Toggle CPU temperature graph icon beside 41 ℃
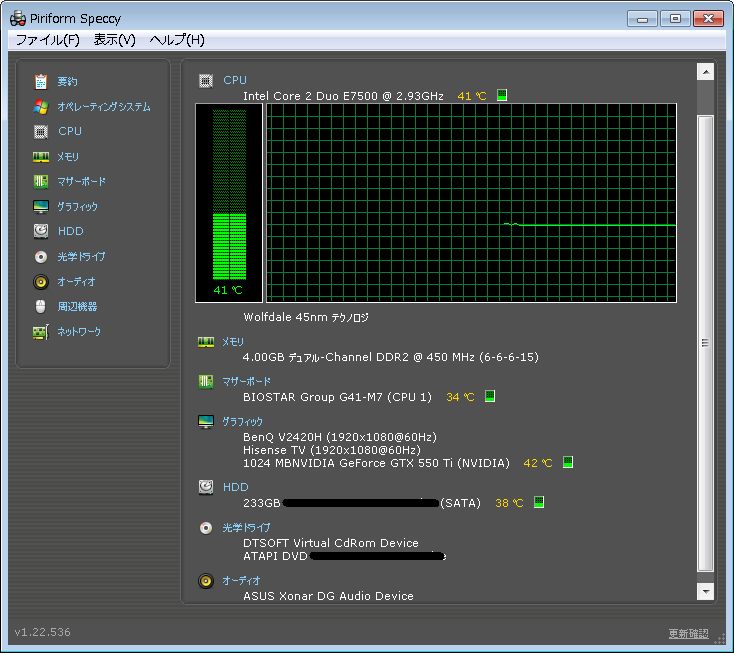 502,95
